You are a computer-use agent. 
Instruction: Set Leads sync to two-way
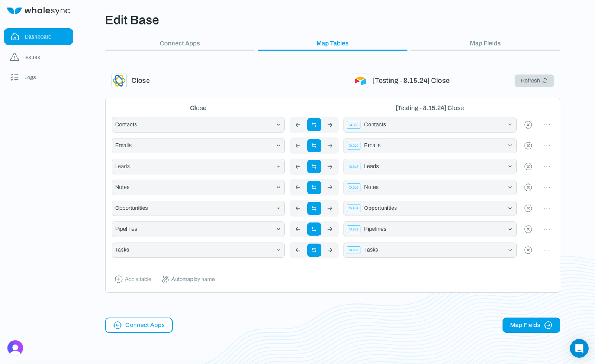pos(314,166)
